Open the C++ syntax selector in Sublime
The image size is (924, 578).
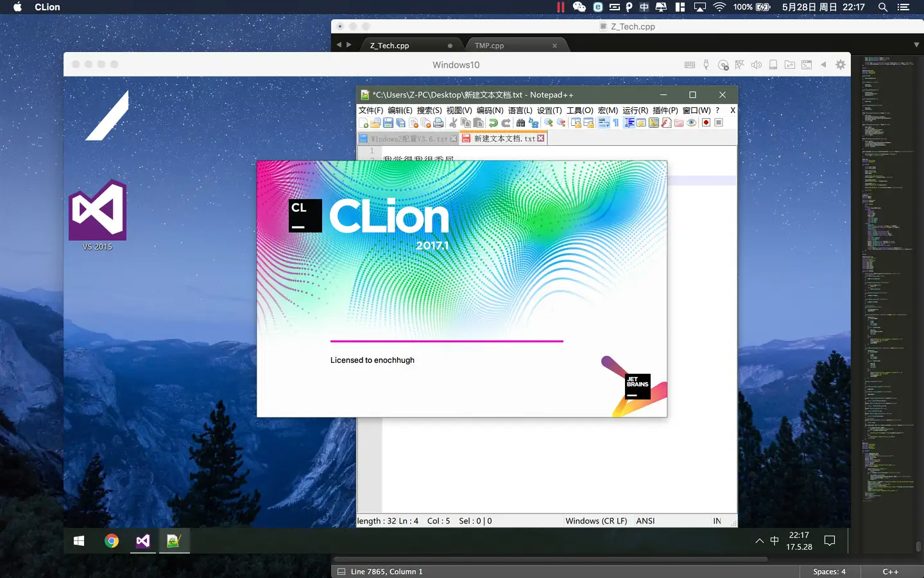[891, 572]
